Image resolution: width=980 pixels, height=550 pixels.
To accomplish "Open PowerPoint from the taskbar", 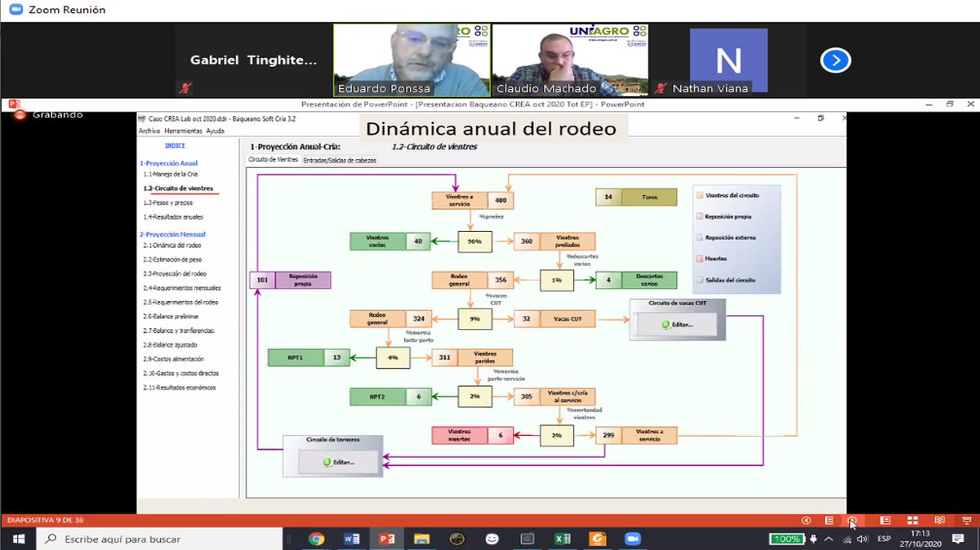I will click(386, 539).
